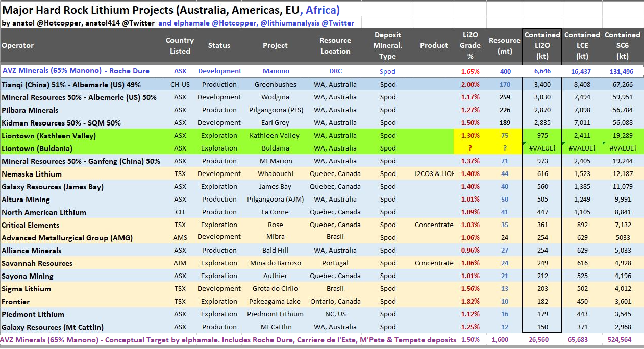Select the 'Status' column header
The width and height of the screenshot is (644, 349).
(219, 45)
